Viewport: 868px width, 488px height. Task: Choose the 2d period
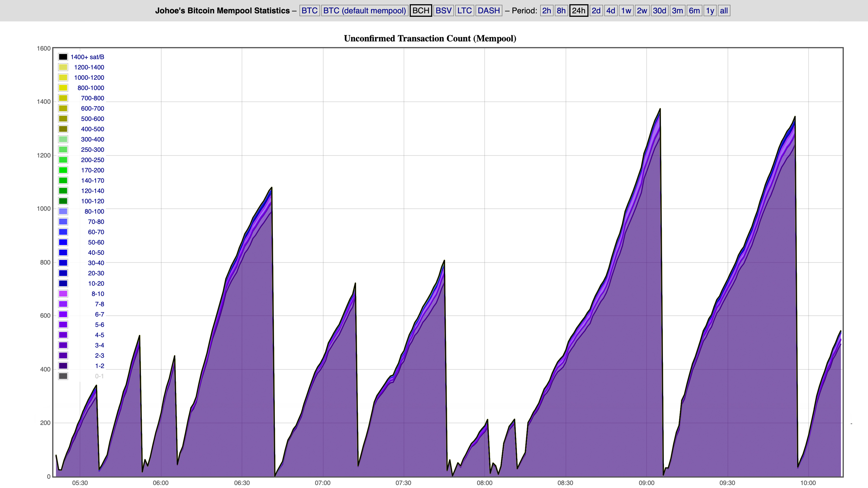pos(596,11)
